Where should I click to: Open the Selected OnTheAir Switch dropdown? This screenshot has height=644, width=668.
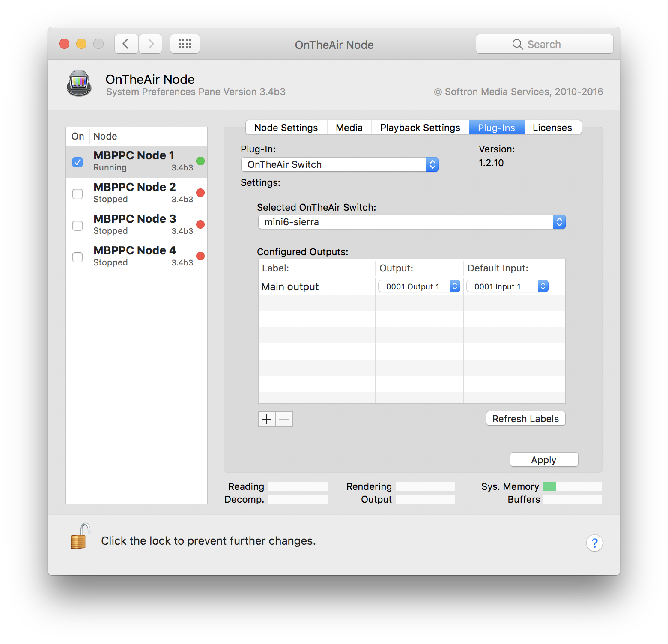tap(412, 222)
